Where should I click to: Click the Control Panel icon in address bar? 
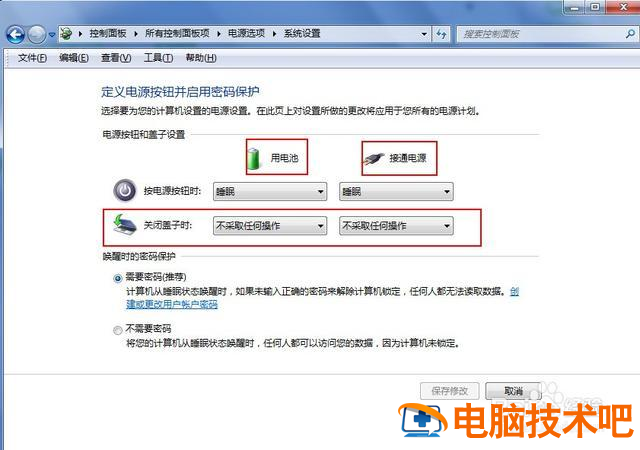point(67,33)
